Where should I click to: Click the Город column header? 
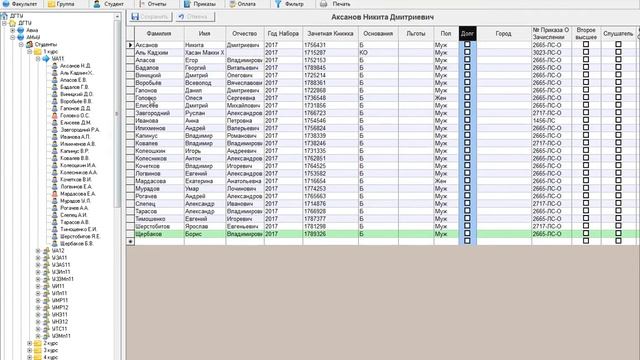click(504, 33)
